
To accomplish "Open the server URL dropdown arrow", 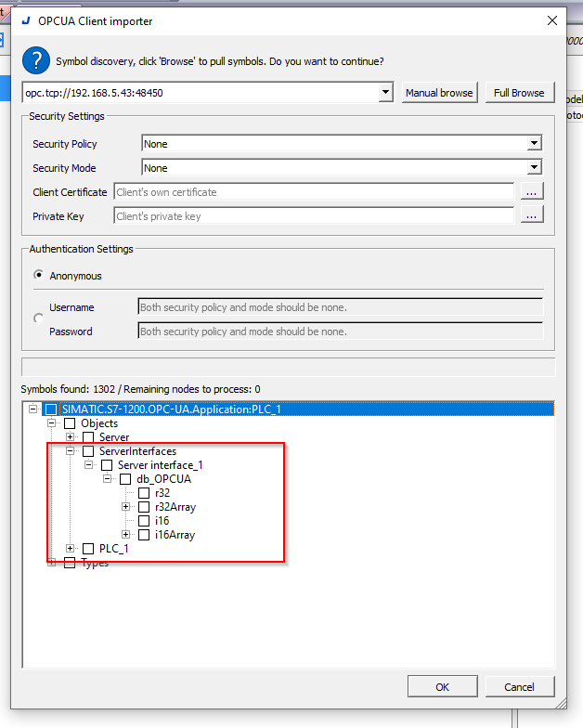I will (x=385, y=93).
